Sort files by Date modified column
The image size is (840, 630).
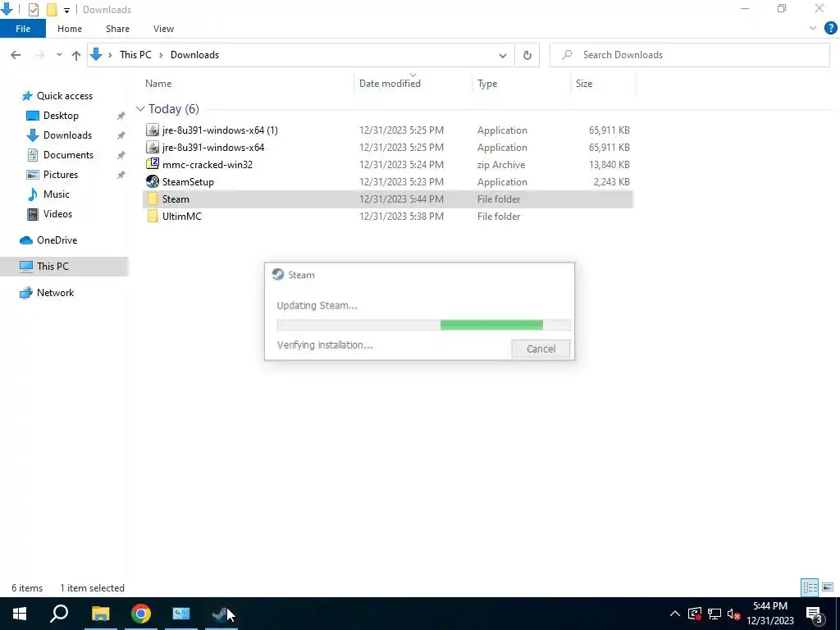pos(390,84)
